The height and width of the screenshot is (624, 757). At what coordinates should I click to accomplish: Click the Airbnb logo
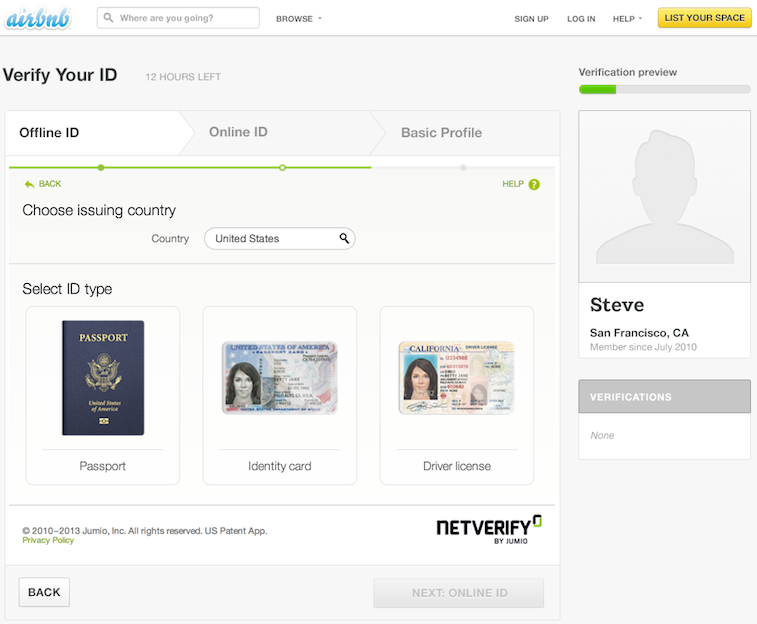[37, 18]
